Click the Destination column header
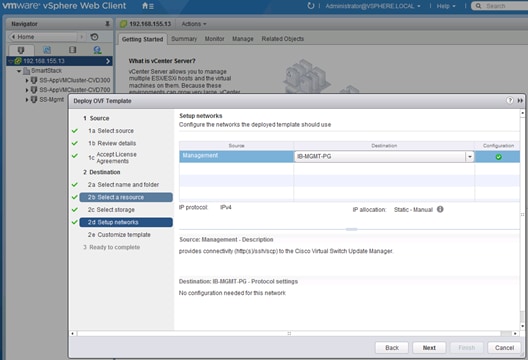The height and width of the screenshot is (360, 528). coord(384,145)
